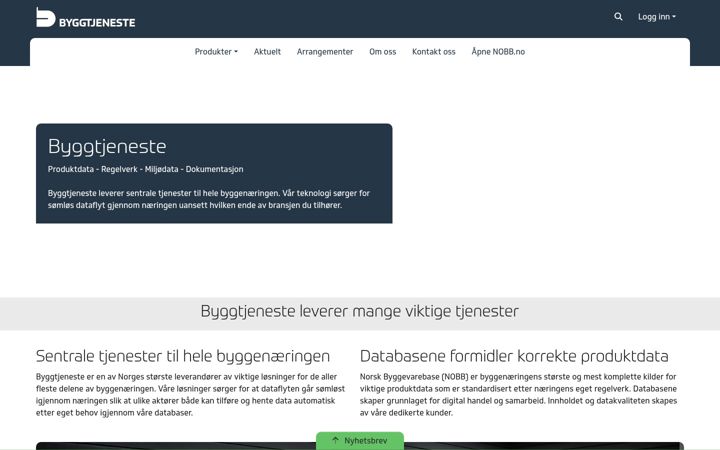720x450 pixels.
Task: Click the Byggtjeneste logo in the header
Action: pyautogui.click(x=85, y=17)
